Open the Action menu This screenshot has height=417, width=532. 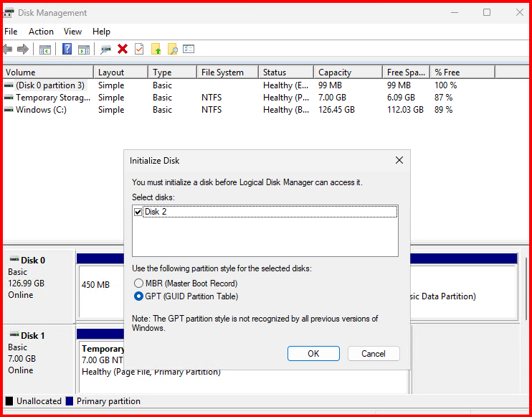[x=41, y=32]
